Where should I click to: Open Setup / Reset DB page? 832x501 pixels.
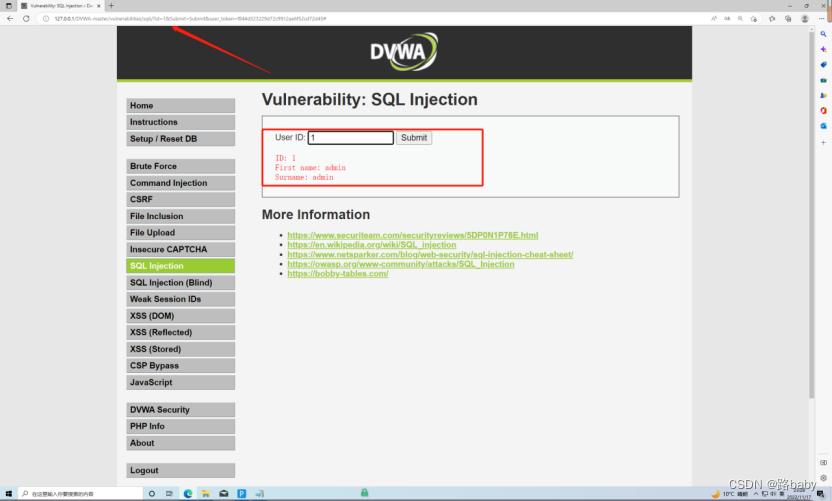pos(180,139)
